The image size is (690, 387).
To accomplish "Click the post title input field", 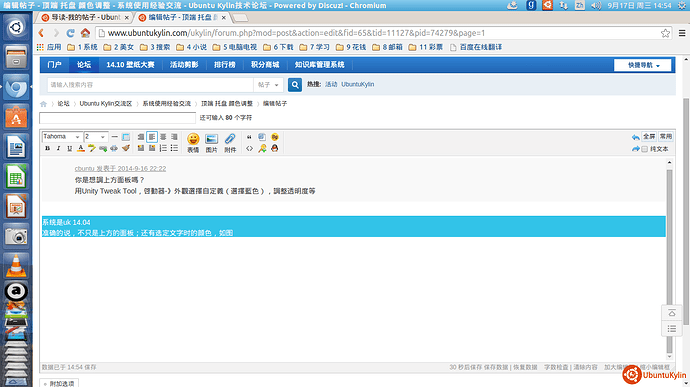I will point(117,118).
